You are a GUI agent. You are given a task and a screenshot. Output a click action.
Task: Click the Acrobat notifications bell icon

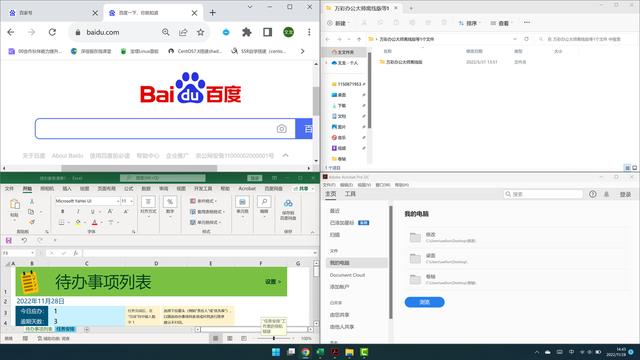607,194
